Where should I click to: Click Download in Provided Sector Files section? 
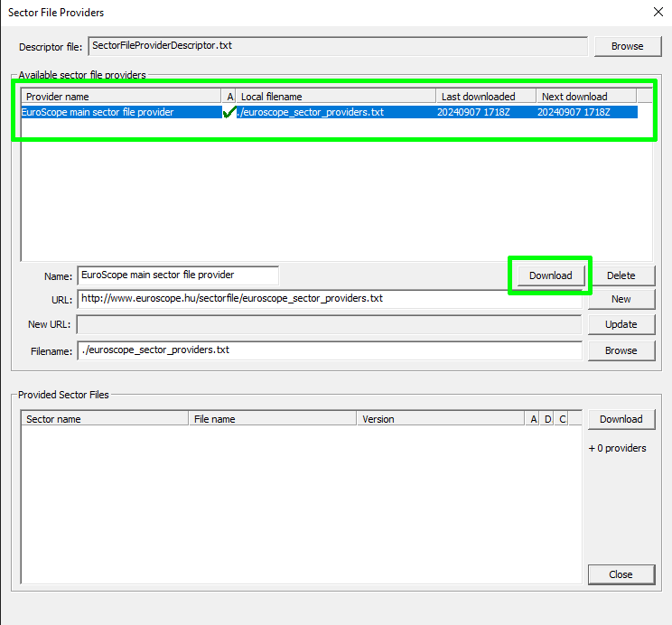(621, 419)
